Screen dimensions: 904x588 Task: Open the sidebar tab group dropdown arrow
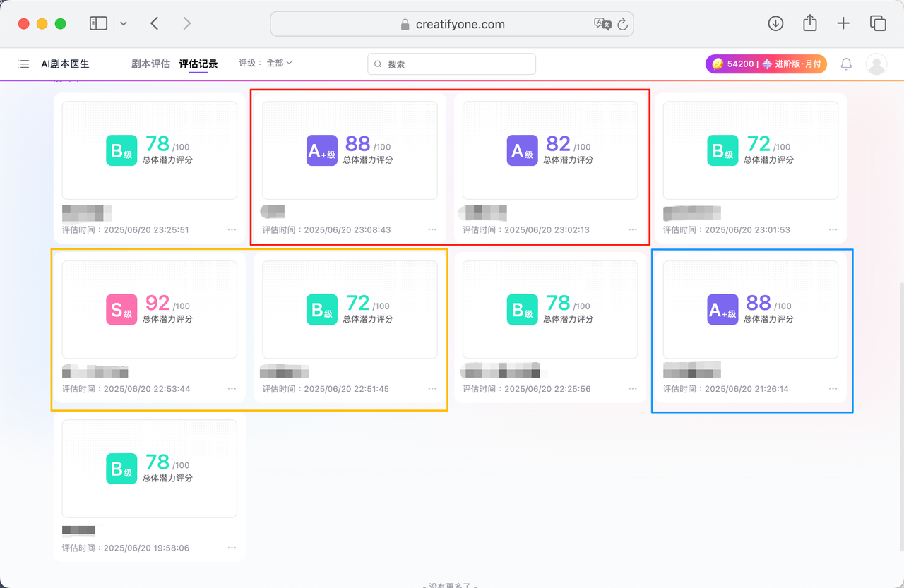[x=124, y=23]
